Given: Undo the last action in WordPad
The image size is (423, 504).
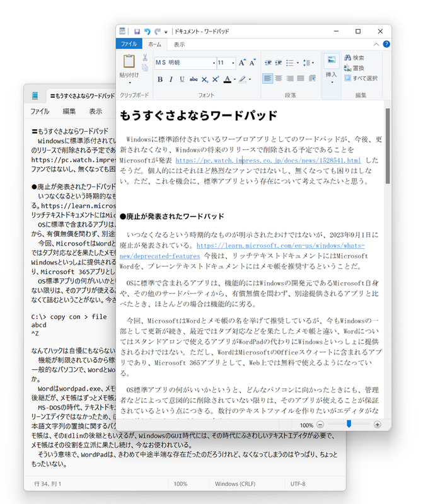Looking at the screenshot, I should point(148,31).
